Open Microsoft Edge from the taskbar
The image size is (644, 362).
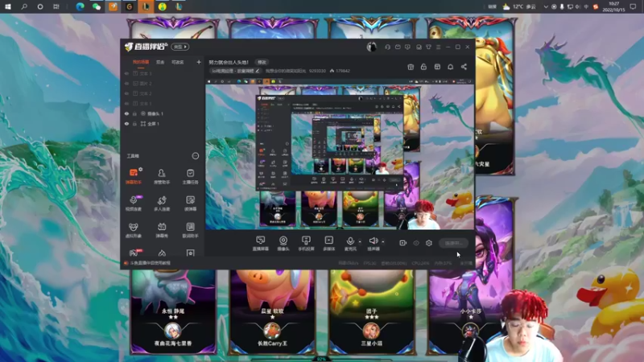point(80,6)
